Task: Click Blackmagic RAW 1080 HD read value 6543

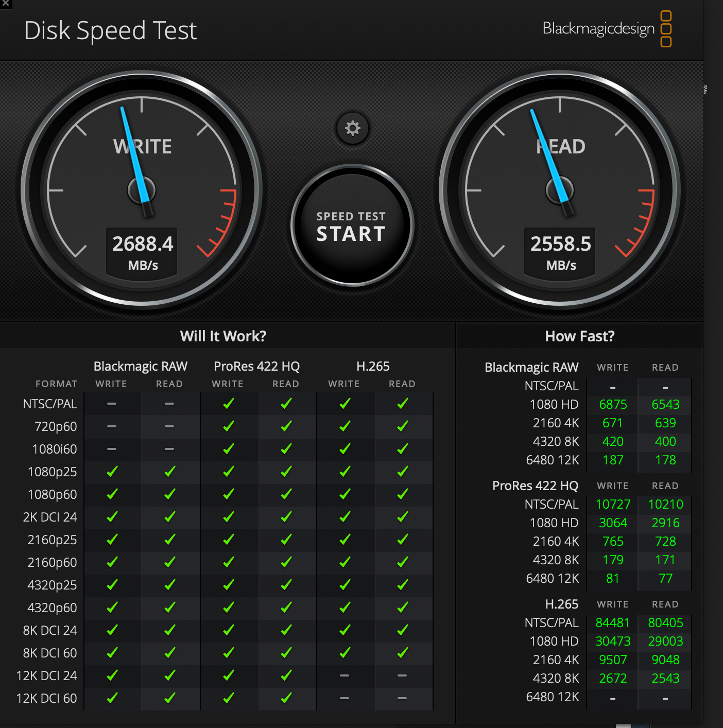Action: tap(665, 405)
